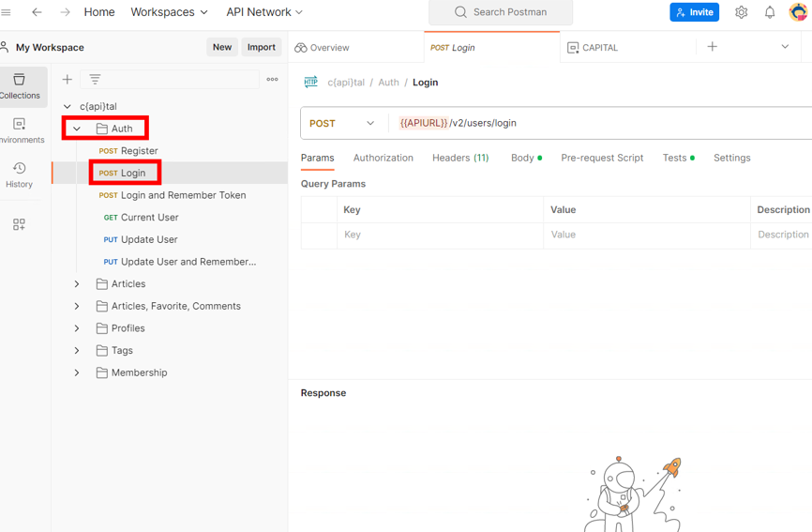Open Collections in the sidebar
Screen dimensions: 812x532
[x=20, y=86]
